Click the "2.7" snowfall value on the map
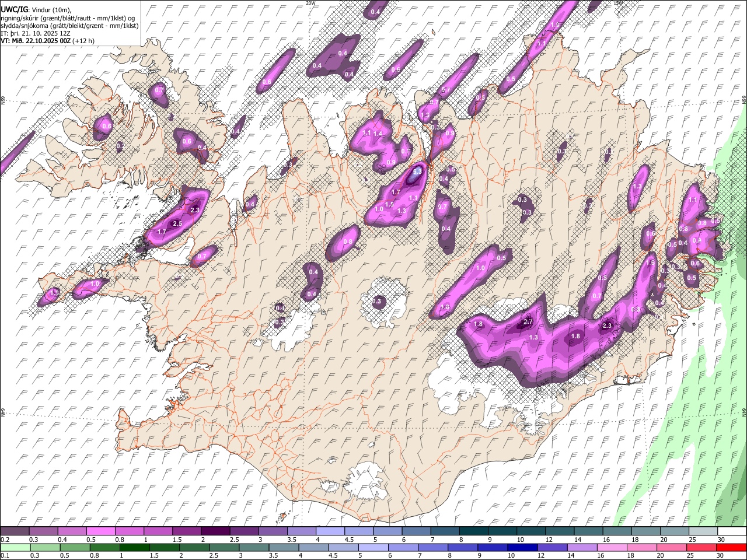The width and height of the screenshot is (747, 560). (x=529, y=322)
